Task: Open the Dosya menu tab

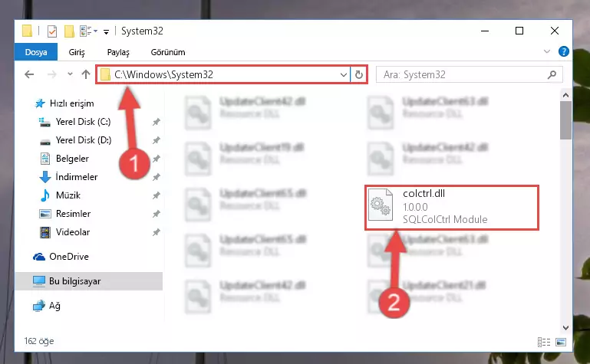Action: (x=36, y=52)
